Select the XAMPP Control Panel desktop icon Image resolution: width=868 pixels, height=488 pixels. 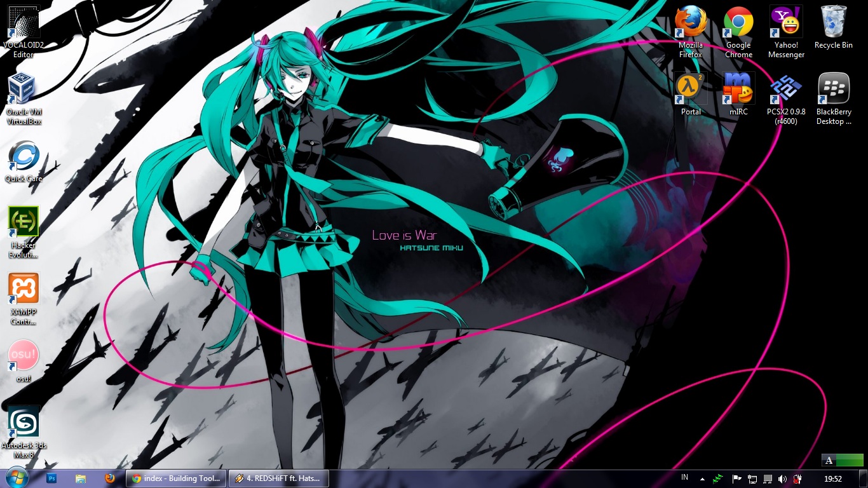(x=24, y=299)
